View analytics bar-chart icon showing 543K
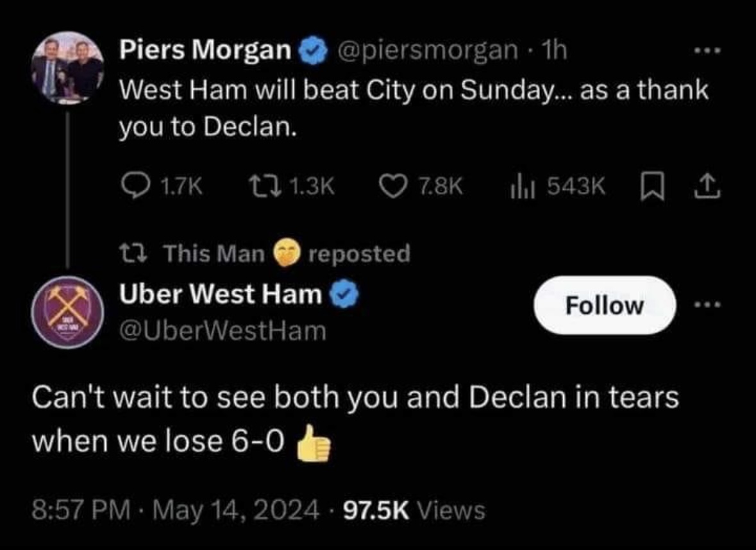This screenshot has height=550, width=756. click(523, 186)
